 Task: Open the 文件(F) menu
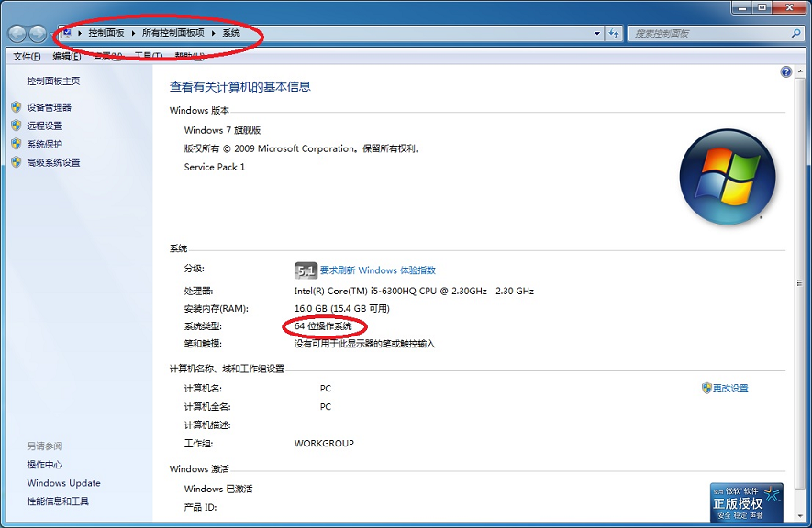[26, 56]
